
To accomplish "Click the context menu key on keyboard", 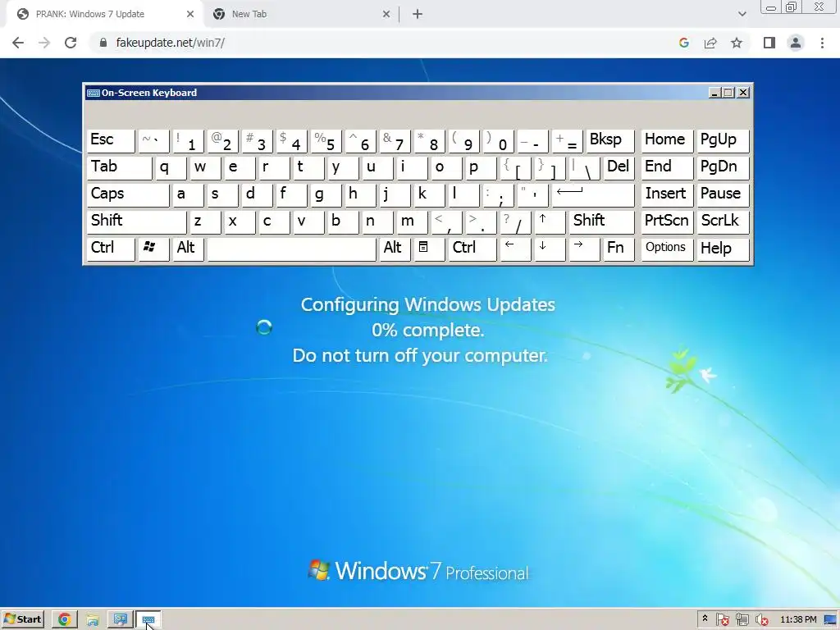I will pos(428,249).
